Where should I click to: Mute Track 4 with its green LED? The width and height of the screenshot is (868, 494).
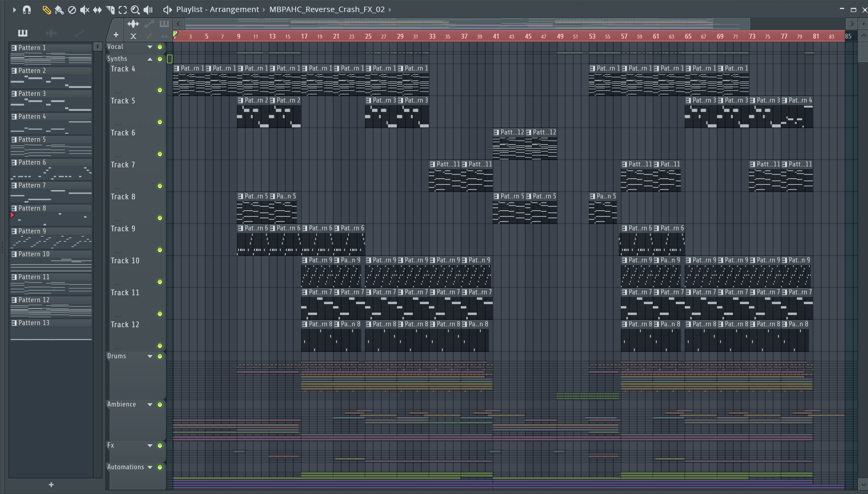pyautogui.click(x=160, y=90)
